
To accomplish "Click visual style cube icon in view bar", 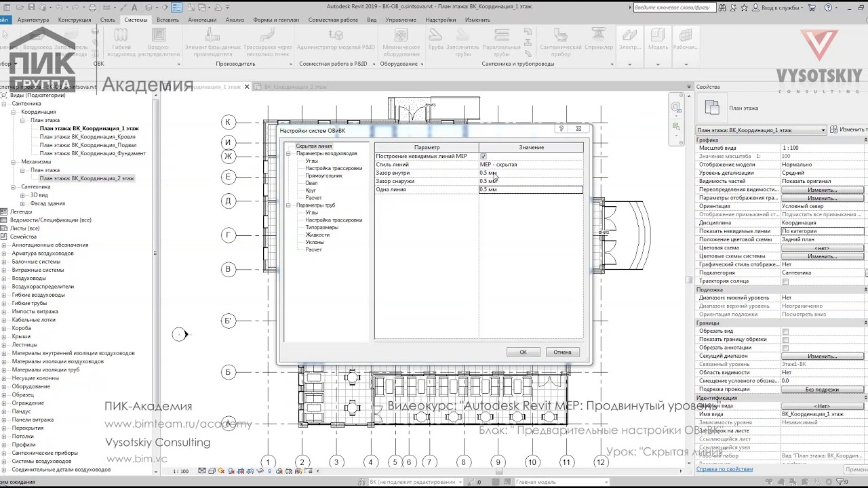I will tap(212, 471).
